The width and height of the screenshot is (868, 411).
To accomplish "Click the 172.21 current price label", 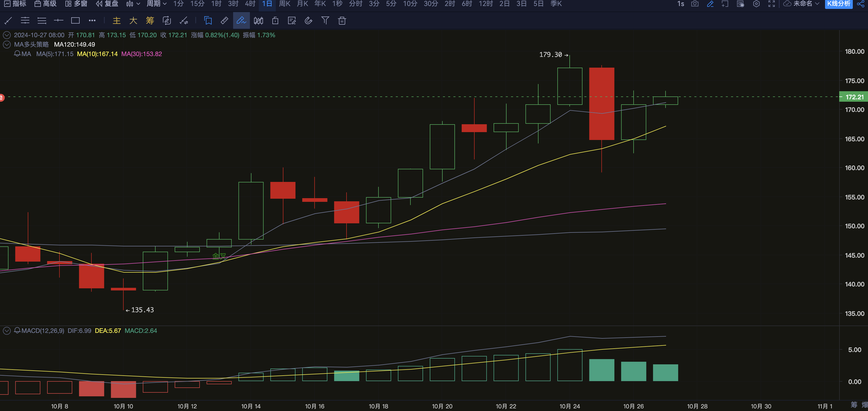I will (x=854, y=97).
